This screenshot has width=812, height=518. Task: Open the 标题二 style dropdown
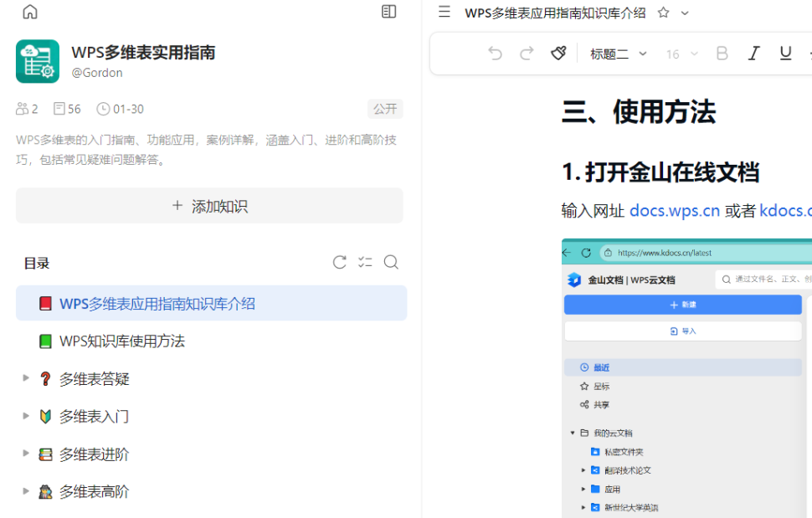[619, 54]
